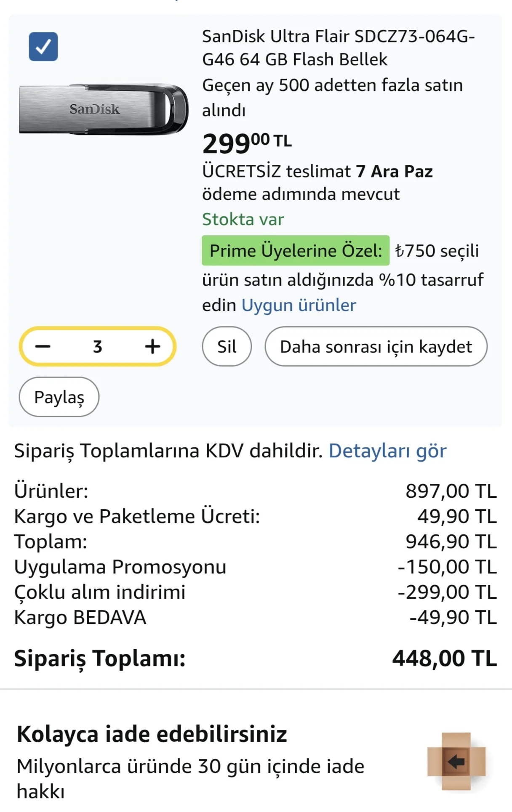
Task: Tap the 299,00 TL item price
Action: pos(247,143)
